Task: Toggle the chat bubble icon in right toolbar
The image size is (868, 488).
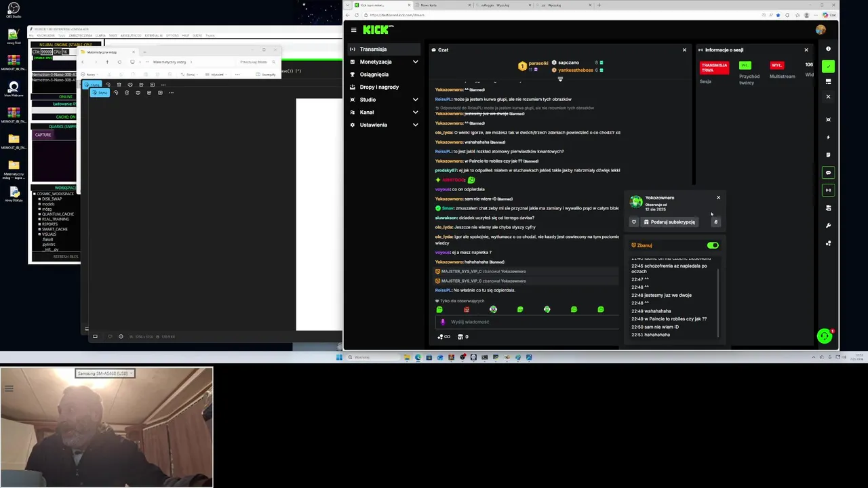Action: pyautogui.click(x=828, y=173)
